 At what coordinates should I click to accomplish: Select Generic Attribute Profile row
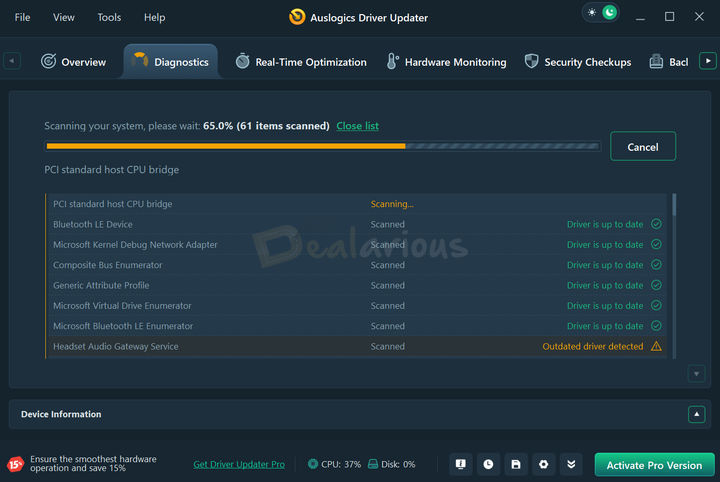point(357,285)
